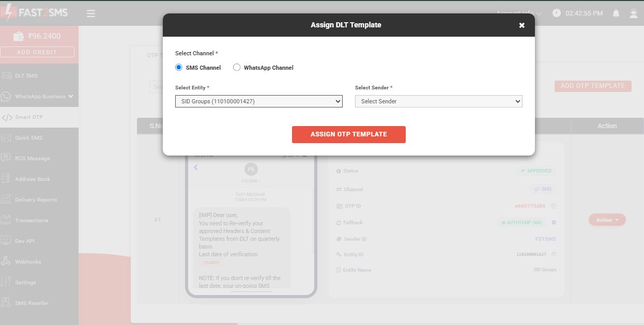Click the 02:42:55 PM time display
Viewport: 644px width, 325px height.
point(584,13)
